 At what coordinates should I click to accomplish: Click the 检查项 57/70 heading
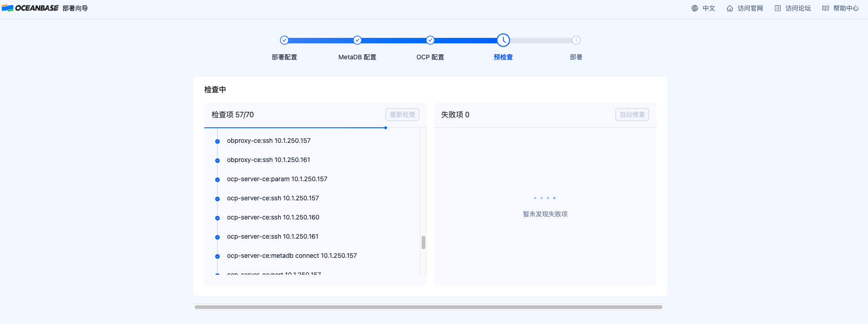tap(232, 115)
